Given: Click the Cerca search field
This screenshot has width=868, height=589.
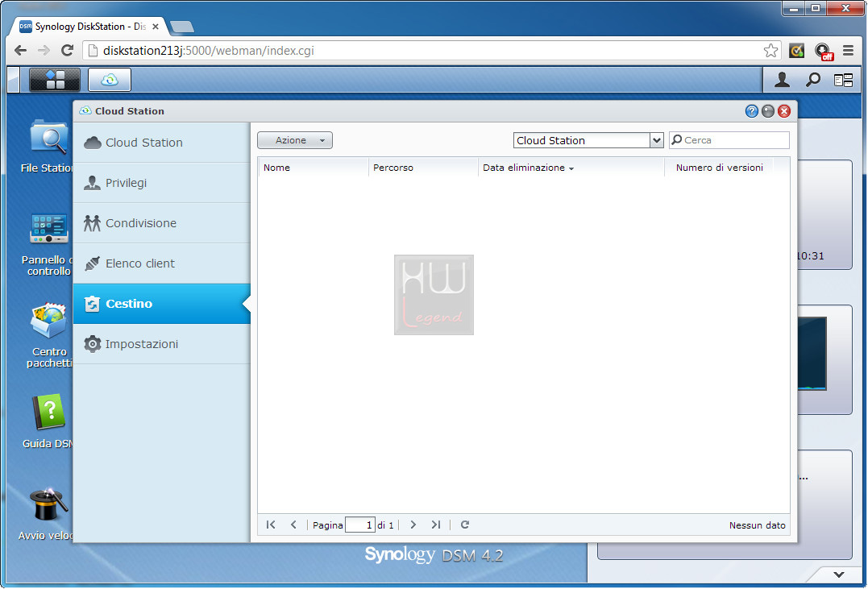Looking at the screenshot, I should (729, 141).
